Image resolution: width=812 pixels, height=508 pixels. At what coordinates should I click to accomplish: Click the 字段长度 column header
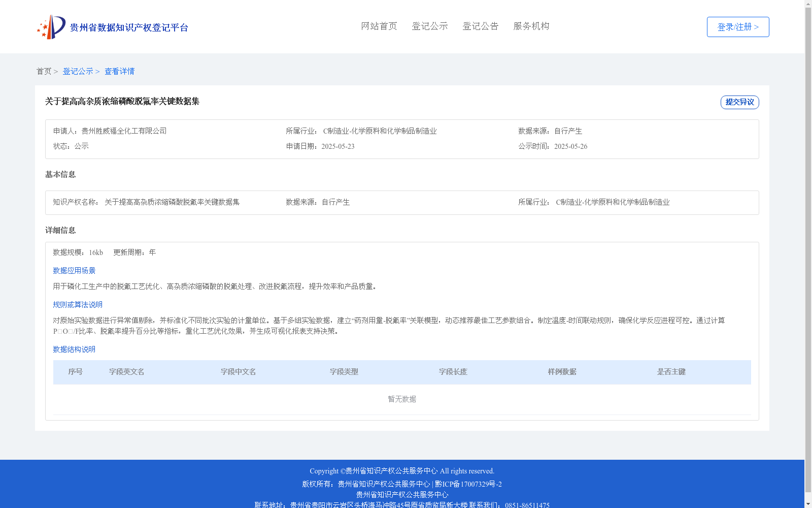click(453, 372)
